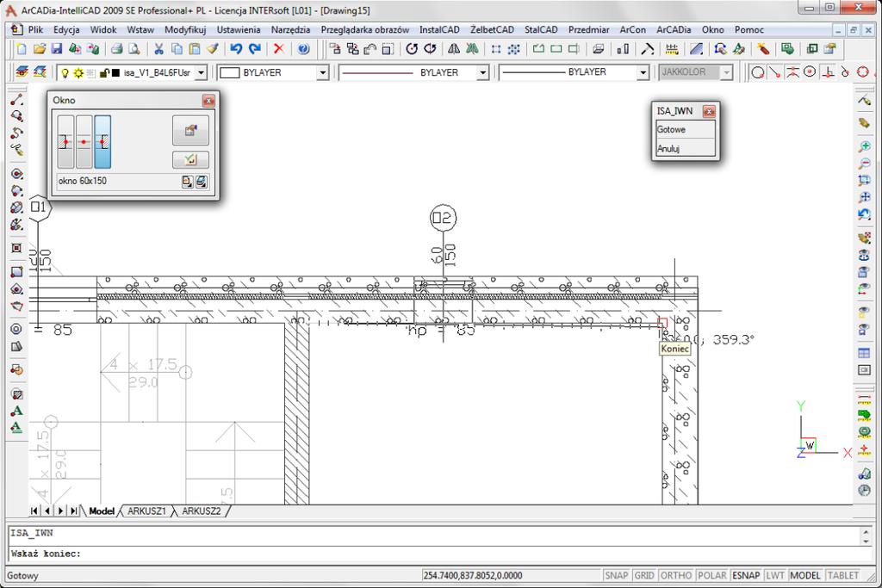Switch to the ARKUSZ1 layout tab
Screen dimensions: 882x588
pos(146,511)
